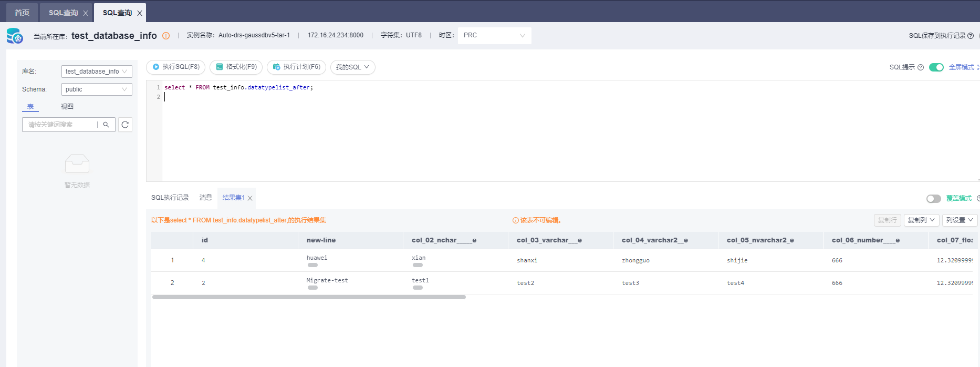
Task: Toggle the SQL提示 switch off
Action: [x=936, y=67]
